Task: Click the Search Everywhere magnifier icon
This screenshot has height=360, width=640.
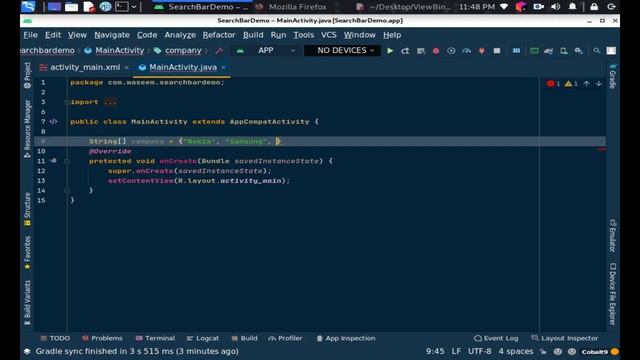Action: [x=596, y=51]
